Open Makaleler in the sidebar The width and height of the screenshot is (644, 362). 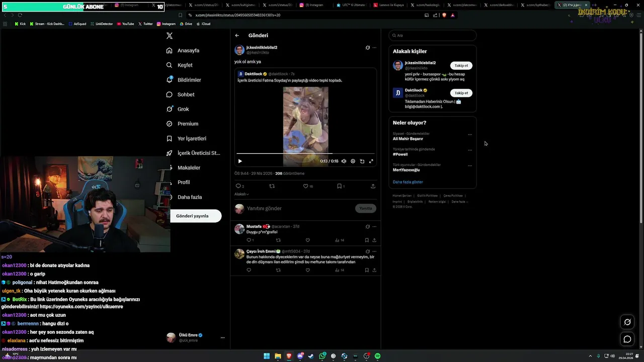pyautogui.click(x=183, y=167)
